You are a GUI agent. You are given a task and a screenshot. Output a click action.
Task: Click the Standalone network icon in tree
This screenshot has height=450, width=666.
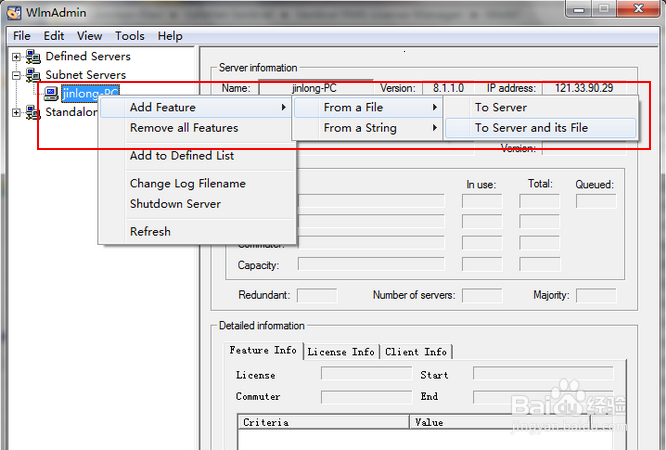pos(33,113)
